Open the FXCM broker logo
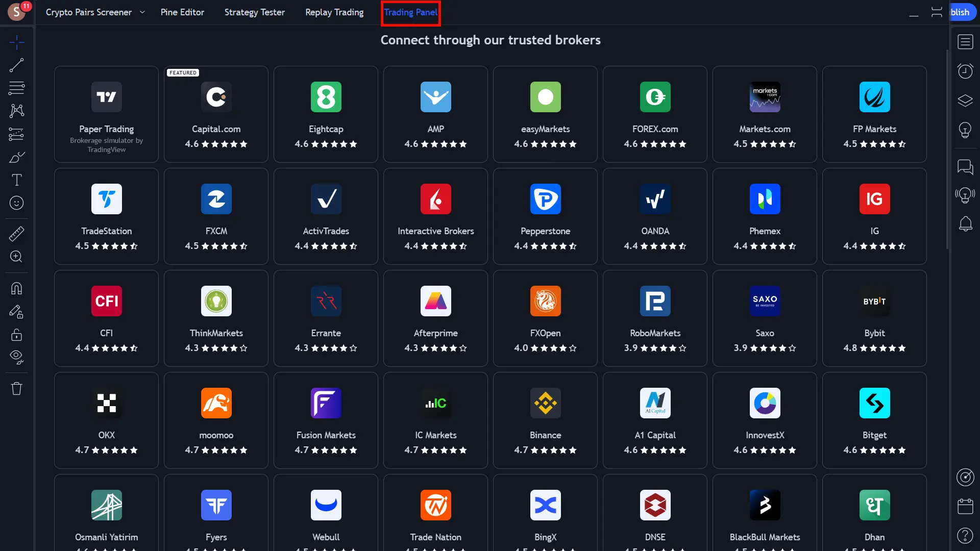 [216, 199]
